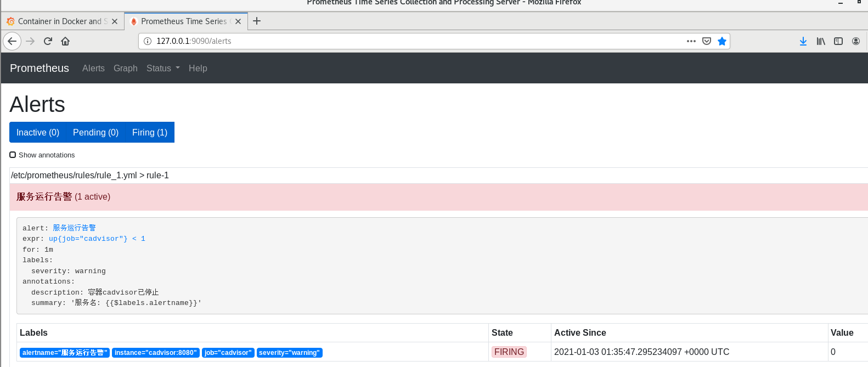This screenshot has height=367, width=868.
Task: Click the summary line with $labels.alertname
Action: [x=116, y=303]
